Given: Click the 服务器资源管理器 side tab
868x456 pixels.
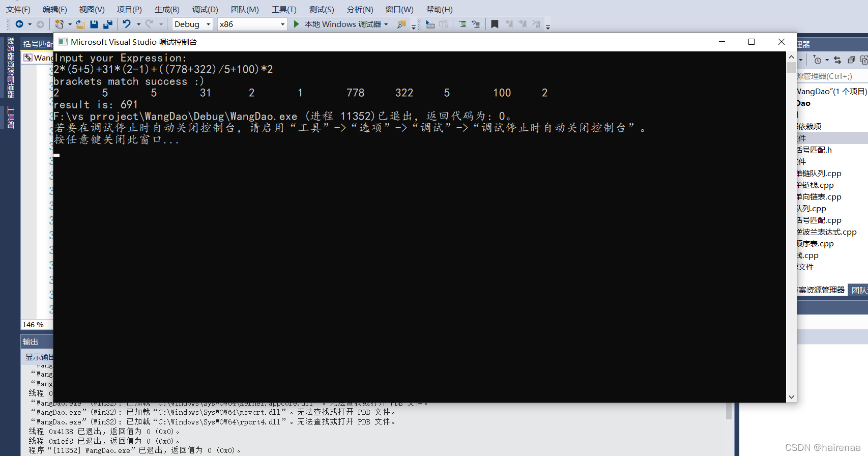Looking at the screenshot, I should pos(11,67).
